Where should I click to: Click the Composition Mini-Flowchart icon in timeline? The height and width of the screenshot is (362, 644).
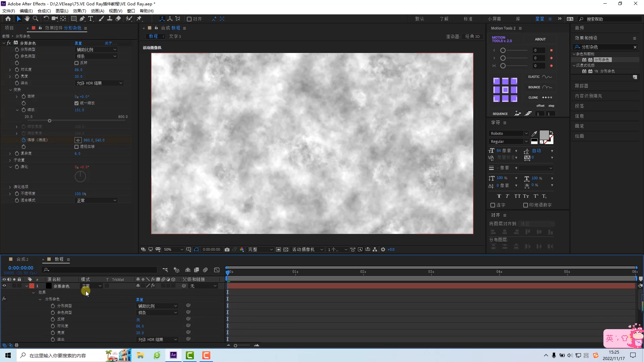[165, 270]
